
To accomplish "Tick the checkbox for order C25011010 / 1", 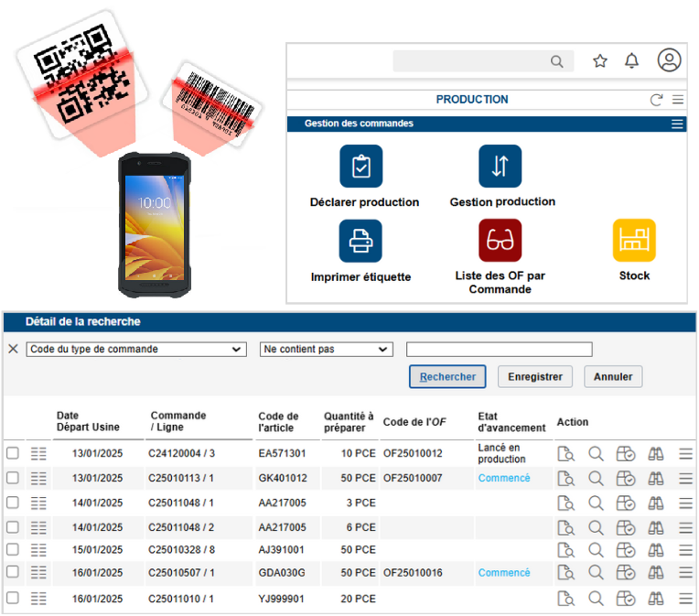I will (13, 598).
